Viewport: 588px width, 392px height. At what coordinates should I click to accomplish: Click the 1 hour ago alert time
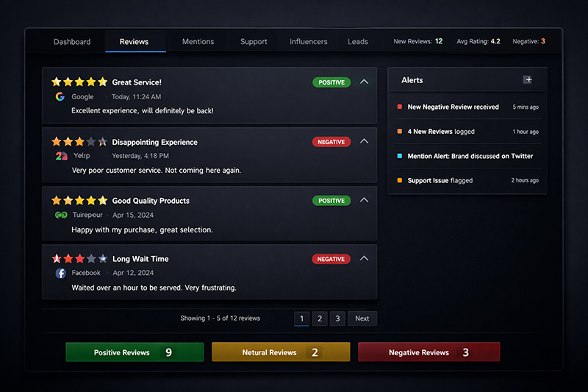point(526,132)
